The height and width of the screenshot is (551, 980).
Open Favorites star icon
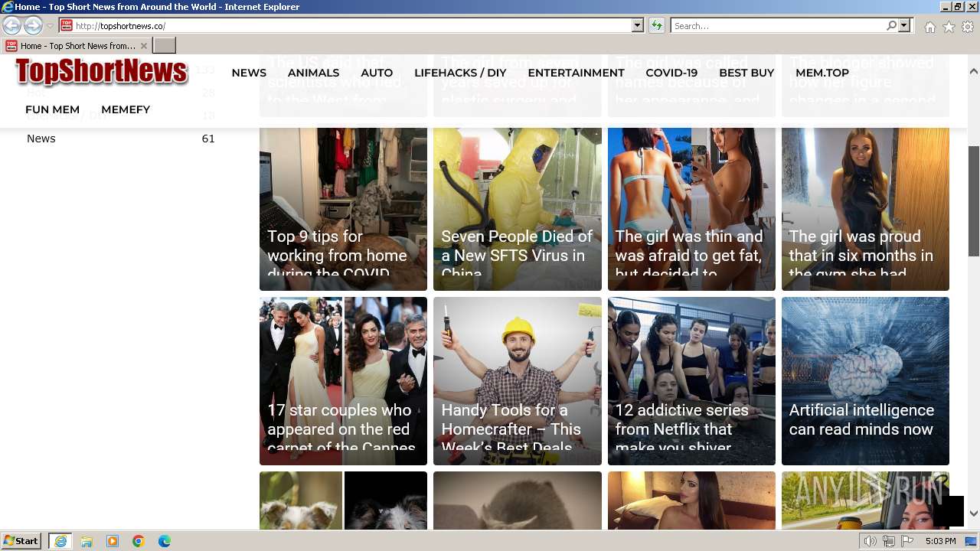(949, 27)
